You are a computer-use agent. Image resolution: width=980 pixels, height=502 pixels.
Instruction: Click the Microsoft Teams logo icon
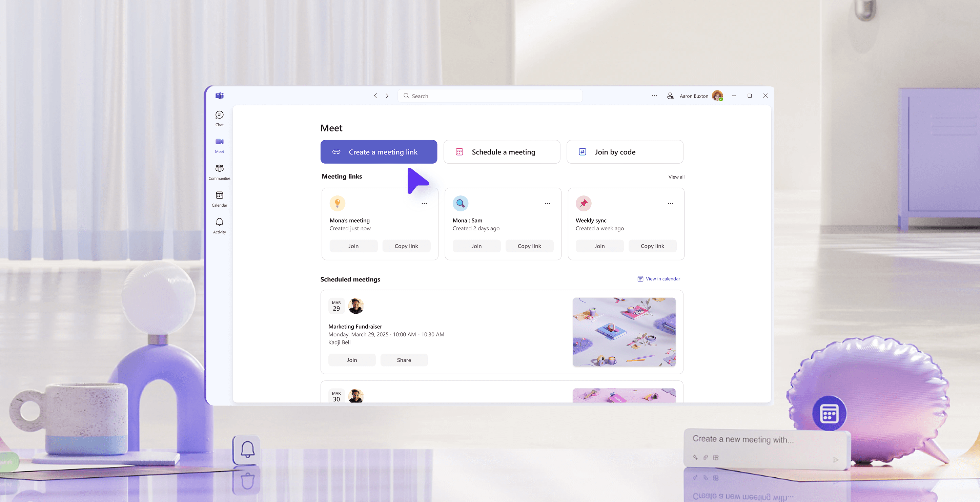click(x=220, y=96)
